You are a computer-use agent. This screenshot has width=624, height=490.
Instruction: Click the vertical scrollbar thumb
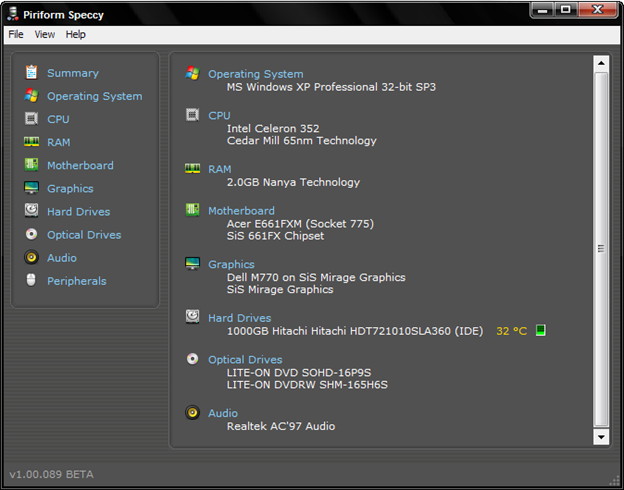point(601,249)
